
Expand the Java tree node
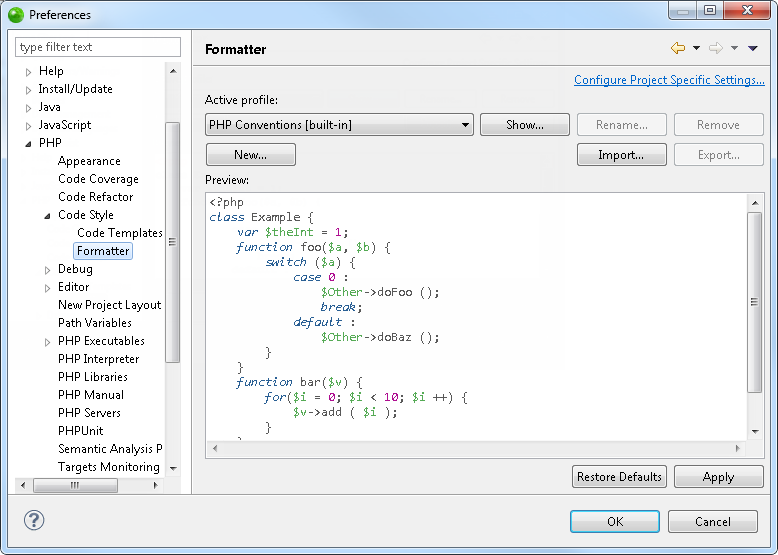pyautogui.click(x=28, y=108)
